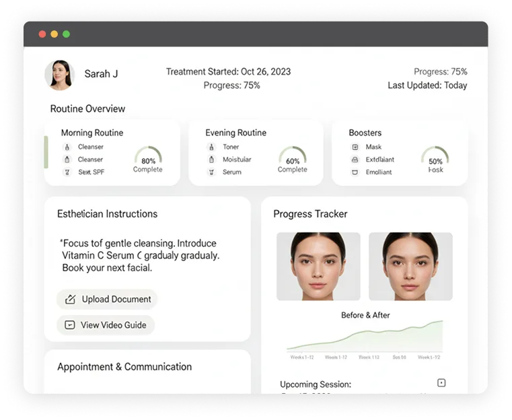Click the Moistuiar icon in Evening Routine
Screen dimensions: 512x420
pos(211,160)
